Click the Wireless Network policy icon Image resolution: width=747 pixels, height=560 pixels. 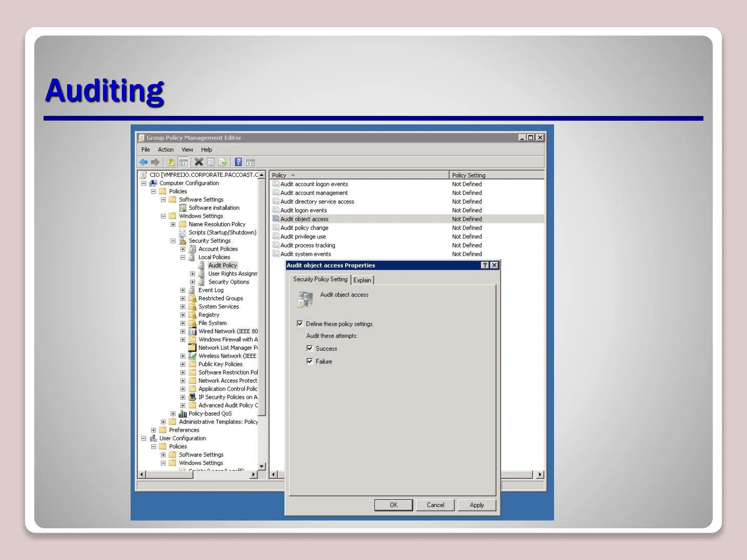click(x=192, y=356)
